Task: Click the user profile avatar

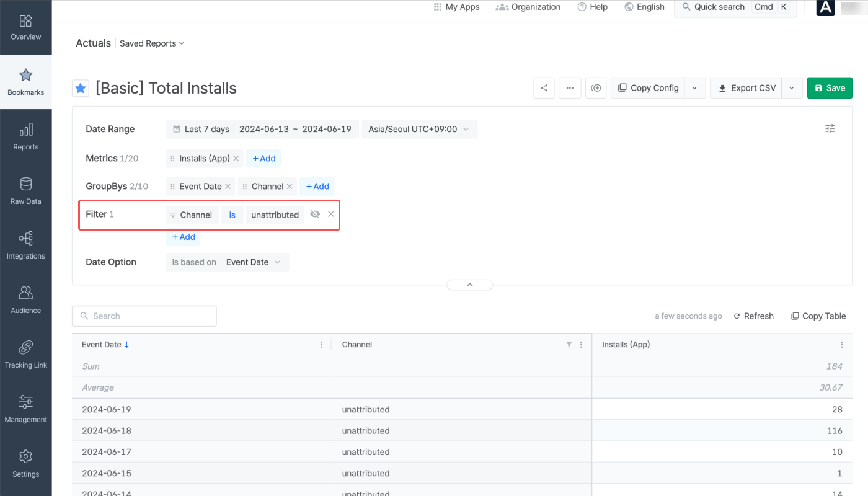Action: 825,7
